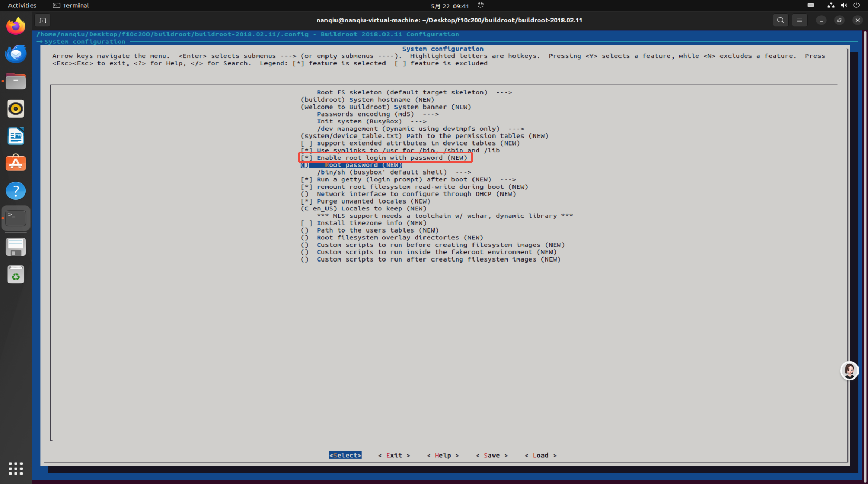Select Root filesystem overlay directories entry
The width and height of the screenshot is (868, 484).
coord(392,238)
